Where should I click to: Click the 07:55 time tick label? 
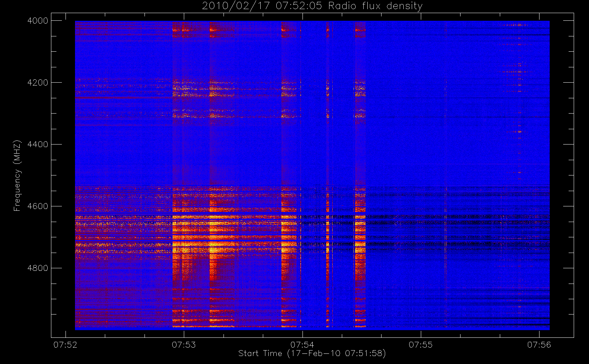(x=421, y=345)
